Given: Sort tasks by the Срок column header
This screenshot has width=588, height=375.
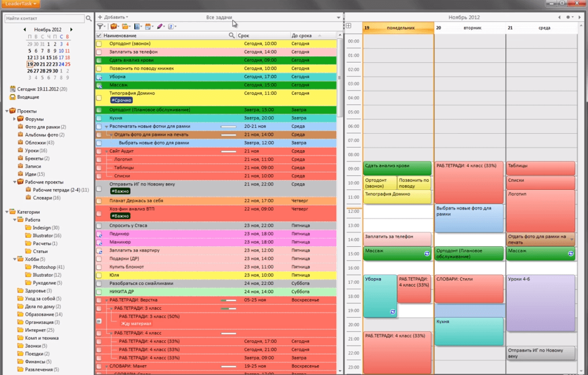Looking at the screenshot, I should click(x=263, y=36).
